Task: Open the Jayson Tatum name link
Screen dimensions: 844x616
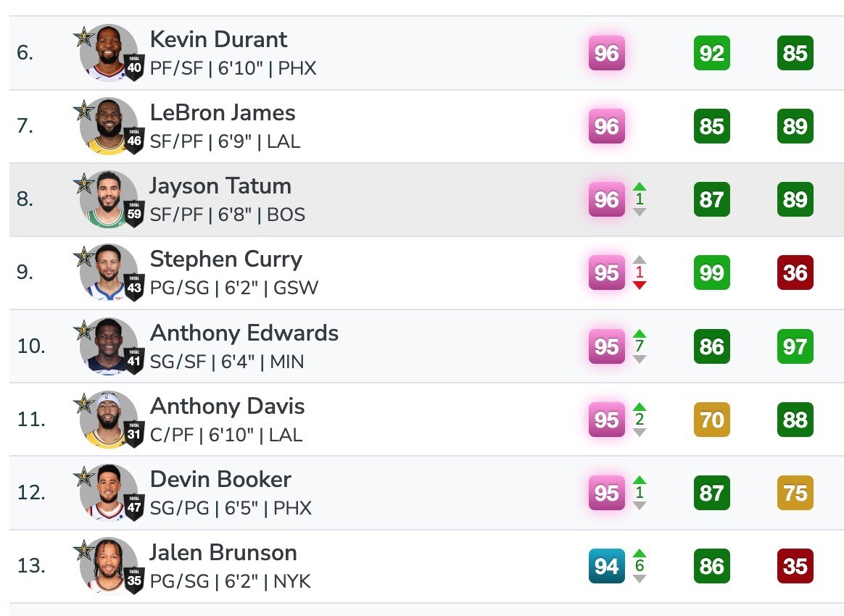Action: tap(220, 186)
